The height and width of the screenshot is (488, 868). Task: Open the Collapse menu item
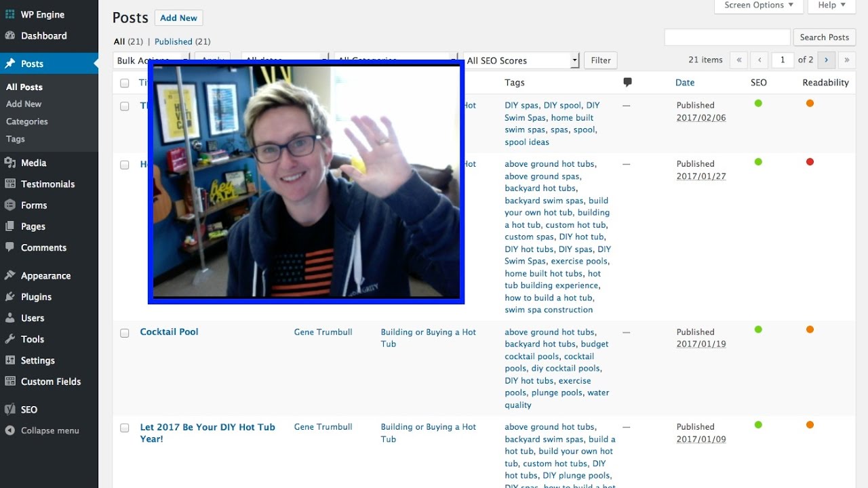49,430
